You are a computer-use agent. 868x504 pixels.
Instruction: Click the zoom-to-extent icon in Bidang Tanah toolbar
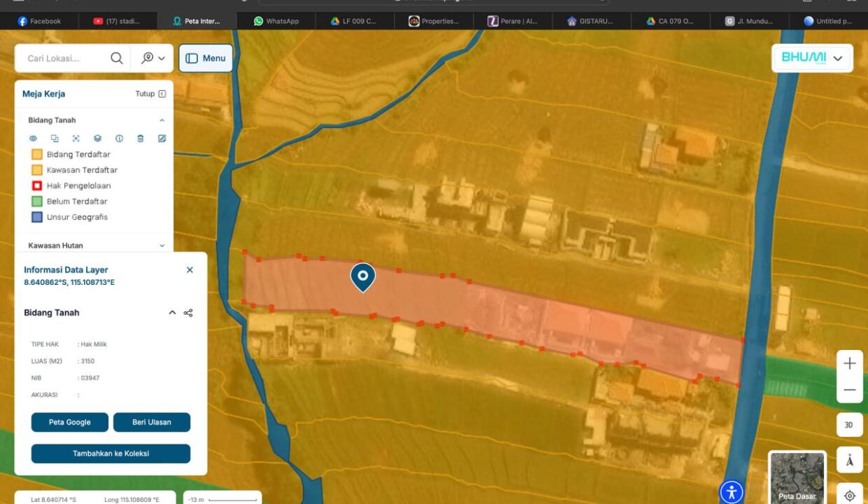(76, 139)
